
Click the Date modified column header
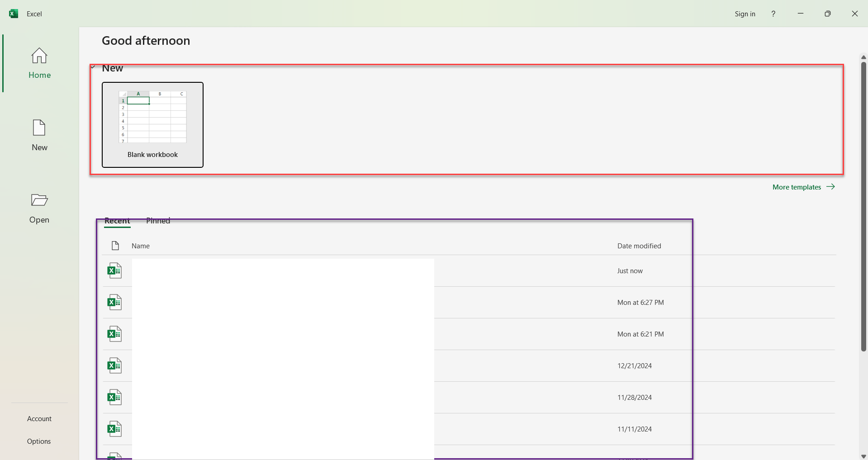tap(639, 246)
